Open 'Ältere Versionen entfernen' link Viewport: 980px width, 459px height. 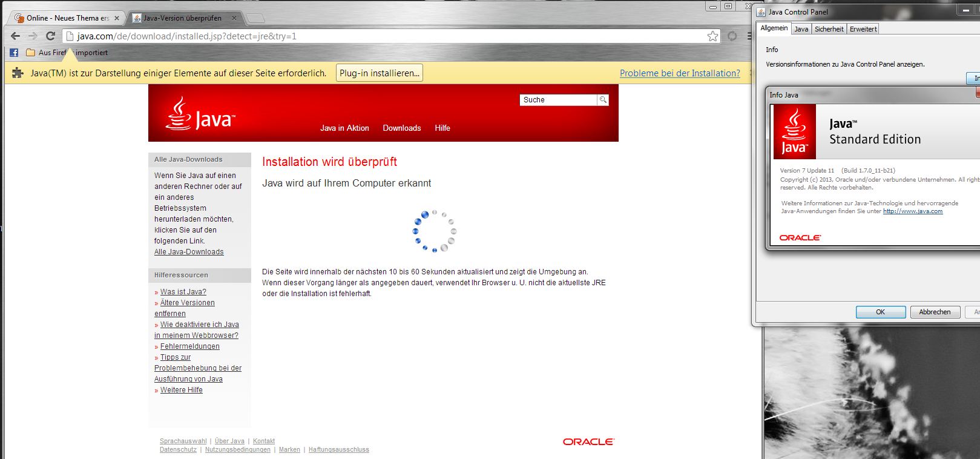tap(185, 308)
